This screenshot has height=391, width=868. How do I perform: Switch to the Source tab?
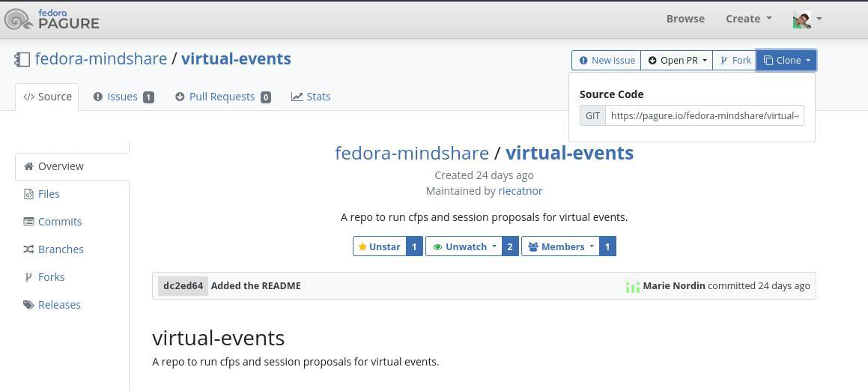pos(47,97)
